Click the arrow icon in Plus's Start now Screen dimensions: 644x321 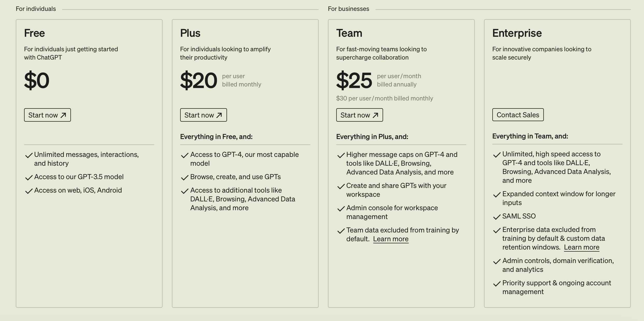click(219, 115)
